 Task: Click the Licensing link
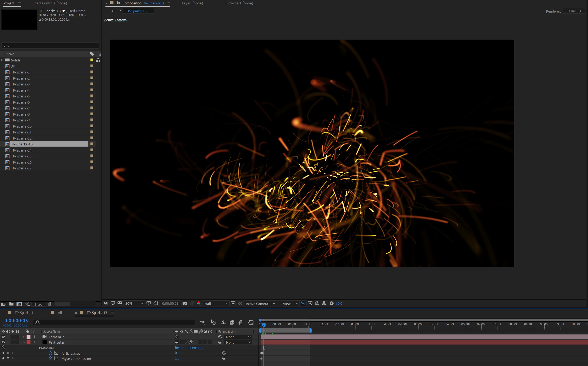[x=196, y=348]
